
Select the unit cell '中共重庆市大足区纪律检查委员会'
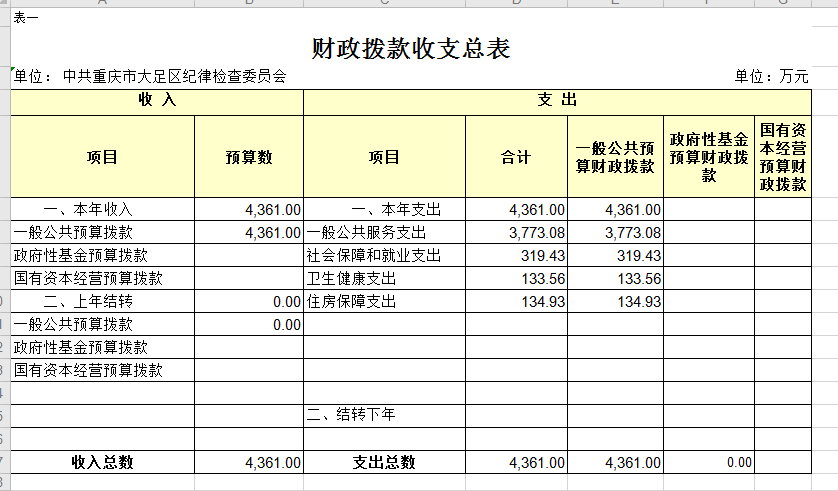pyautogui.click(x=150, y=76)
